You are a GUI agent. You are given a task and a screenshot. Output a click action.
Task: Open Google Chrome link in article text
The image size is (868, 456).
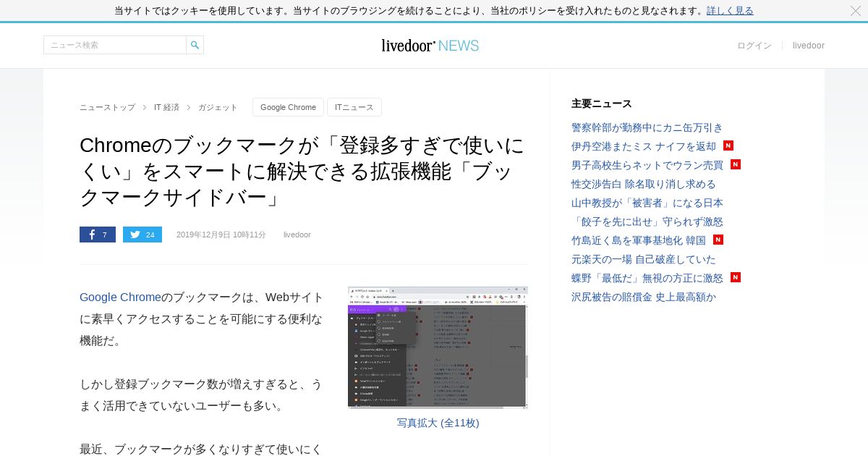click(x=120, y=297)
